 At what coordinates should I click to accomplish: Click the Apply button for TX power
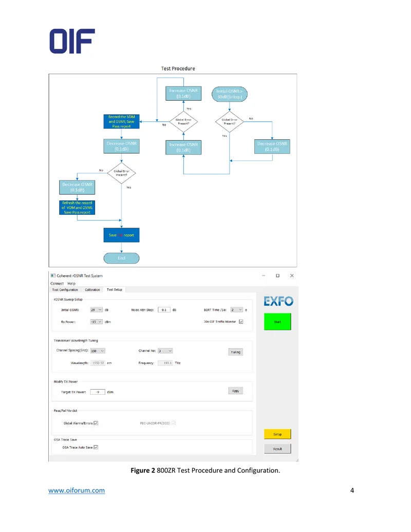236,391
